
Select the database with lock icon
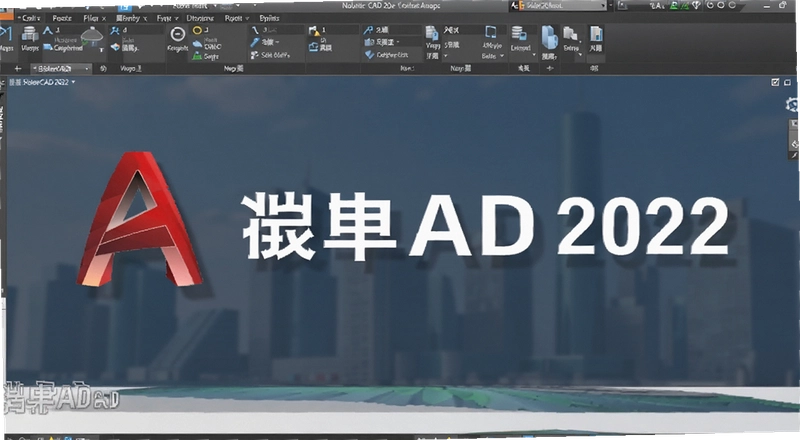point(519,34)
